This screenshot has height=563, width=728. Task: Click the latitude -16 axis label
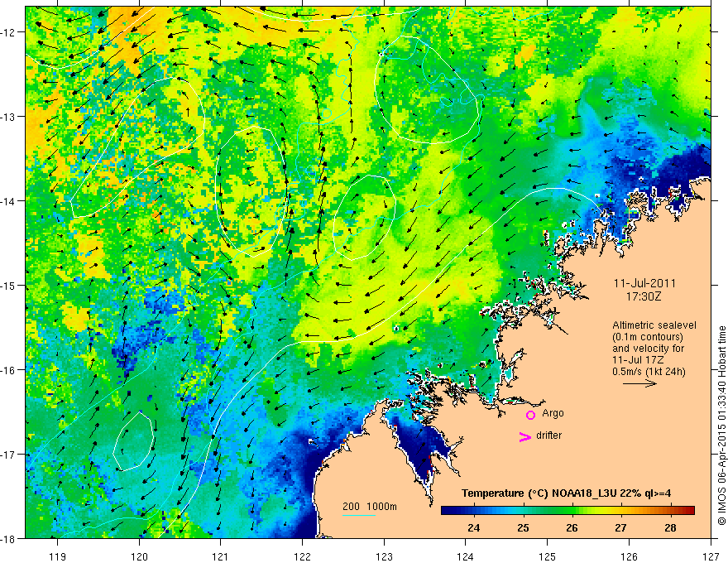pyautogui.click(x=8, y=370)
